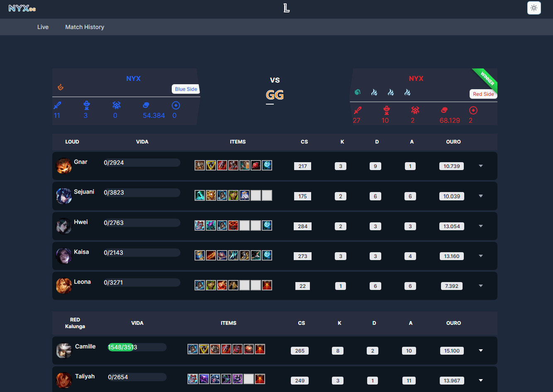Click Gnar's first item icon

[x=200, y=166]
